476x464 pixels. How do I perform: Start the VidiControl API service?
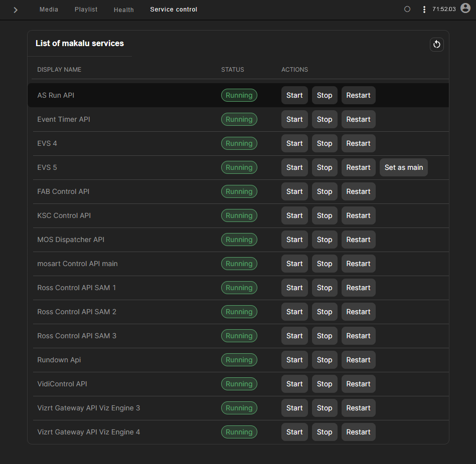pos(294,384)
